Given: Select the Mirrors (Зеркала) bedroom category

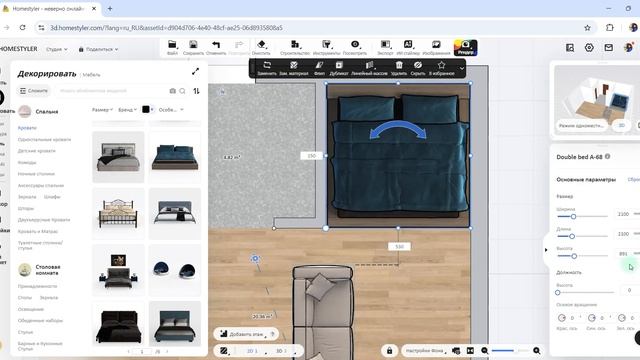Looking at the screenshot, I should 27,197.
